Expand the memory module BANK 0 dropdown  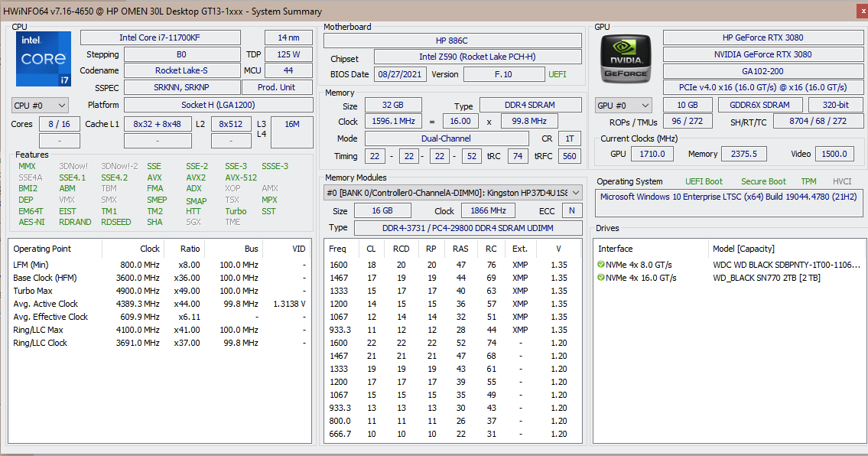point(453,193)
